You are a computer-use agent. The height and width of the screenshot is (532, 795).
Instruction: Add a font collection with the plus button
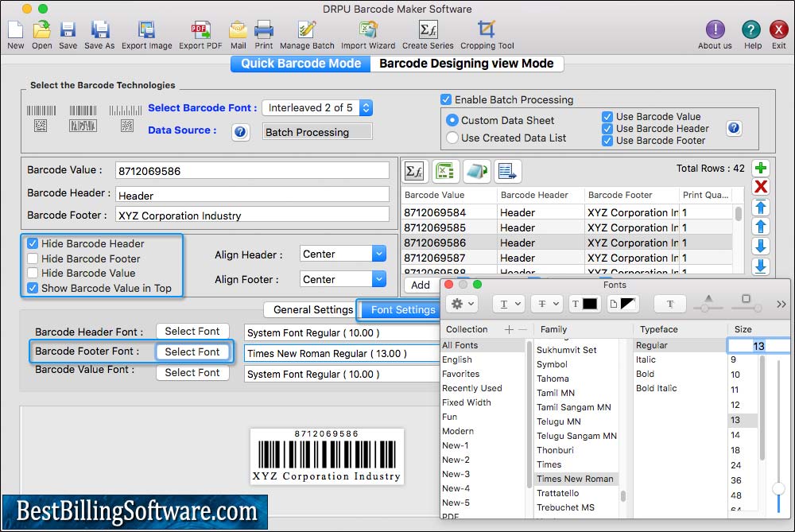(509, 330)
